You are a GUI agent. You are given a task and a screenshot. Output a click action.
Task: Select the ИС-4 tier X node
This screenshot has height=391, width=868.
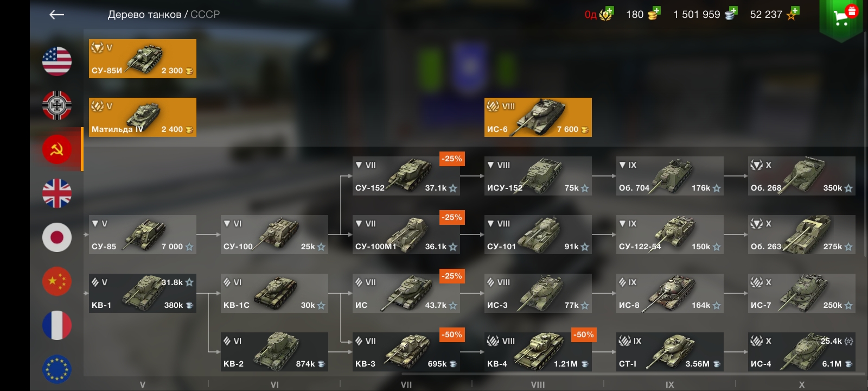(802, 352)
